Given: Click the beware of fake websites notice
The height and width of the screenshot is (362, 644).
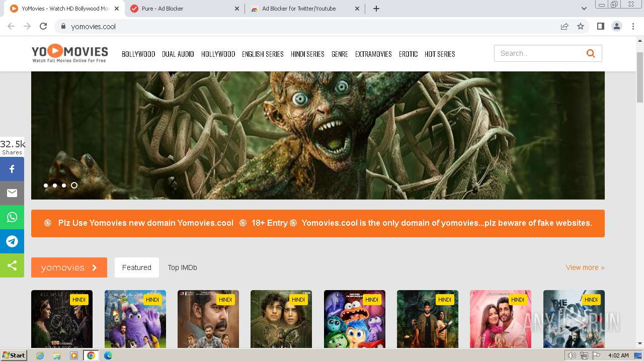Looking at the screenshot, I should [x=447, y=223].
